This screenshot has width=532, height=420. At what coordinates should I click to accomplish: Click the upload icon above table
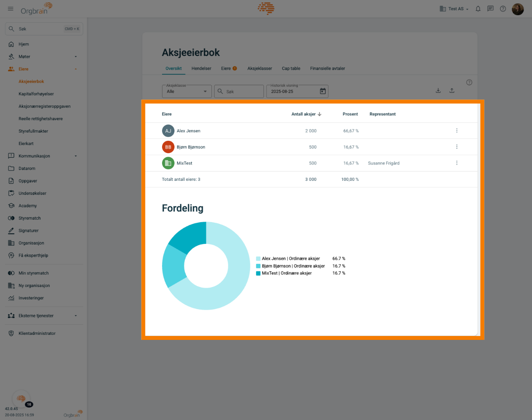coord(452,91)
